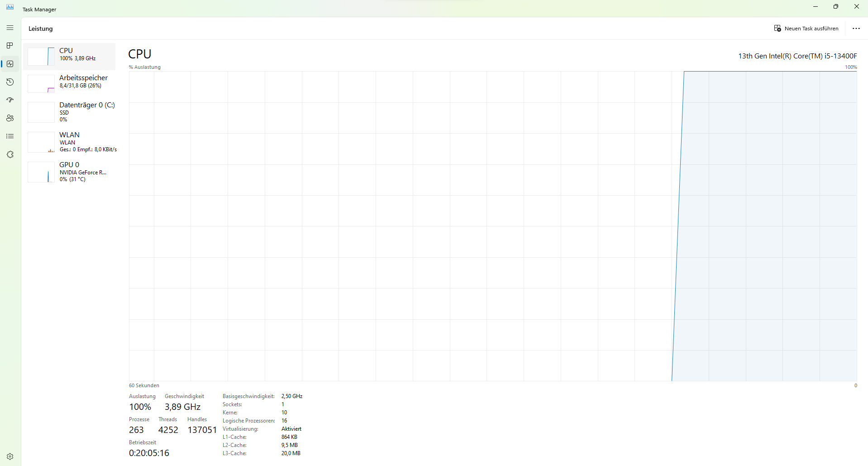This screenshot has width=868, height=466.
Task: Switch to the Users page icon
Action: coord(10,118)
